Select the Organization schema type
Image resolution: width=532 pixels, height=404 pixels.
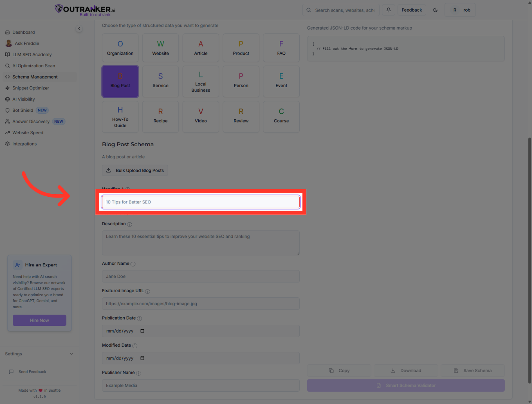[120, 48]
